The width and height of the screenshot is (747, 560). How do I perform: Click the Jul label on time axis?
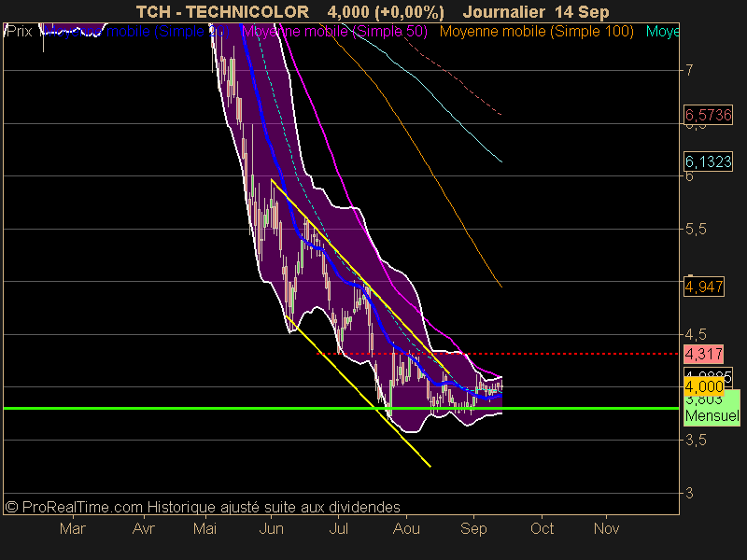tap(338, 528)
